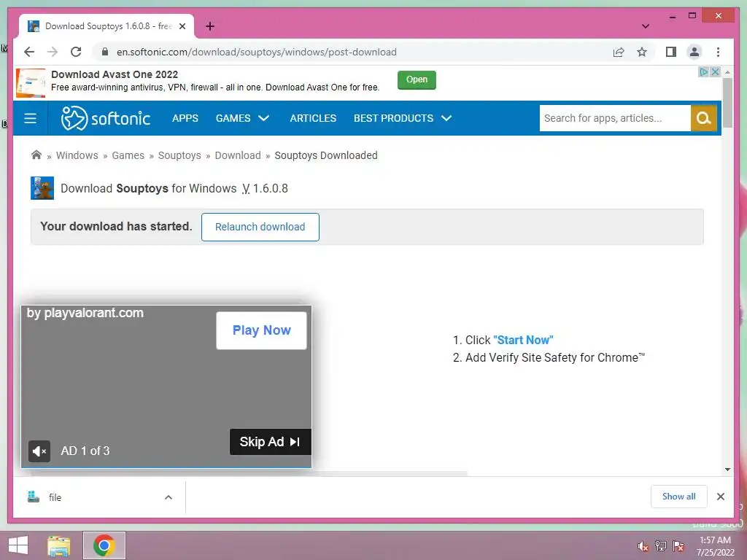
Task: Click the scrollbar up arrow
Action: click(727, 72)
